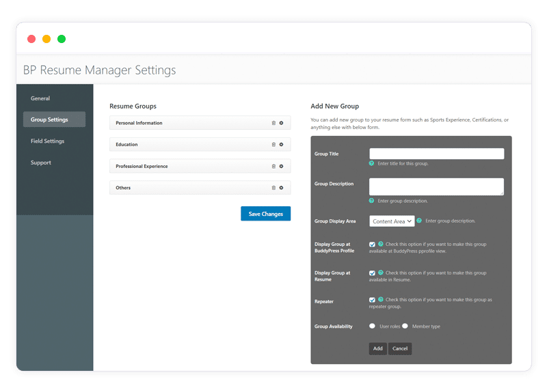The image size is (547, 392).
Task: Select Others group row
Action: (x=200, y=188)
